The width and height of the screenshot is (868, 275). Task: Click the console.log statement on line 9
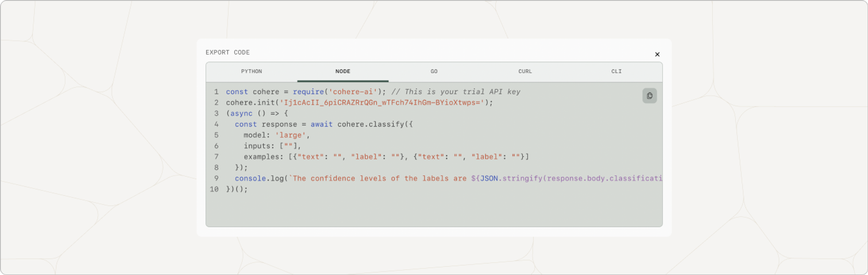tap(260, 179)
